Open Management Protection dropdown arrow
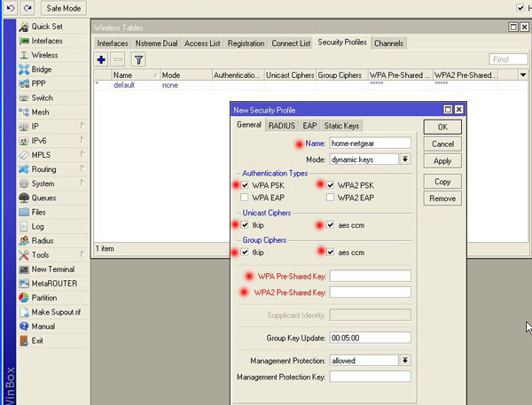 click(405, 360)
